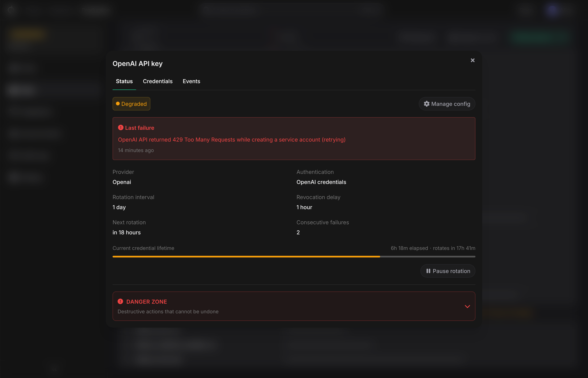Select the 429 Too Many Requests error message
Image resolution: width=588 pixels, height=378 pixels.
(x=232, y=140)
